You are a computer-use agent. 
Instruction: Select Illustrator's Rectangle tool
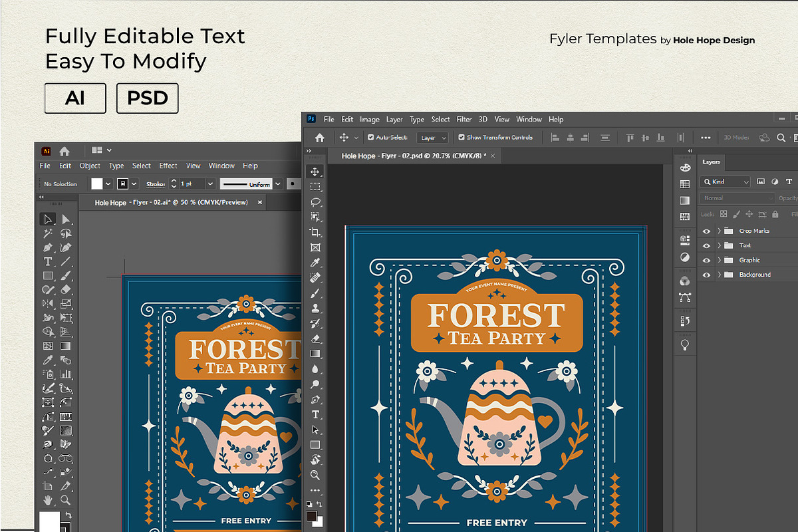point(47,275)
